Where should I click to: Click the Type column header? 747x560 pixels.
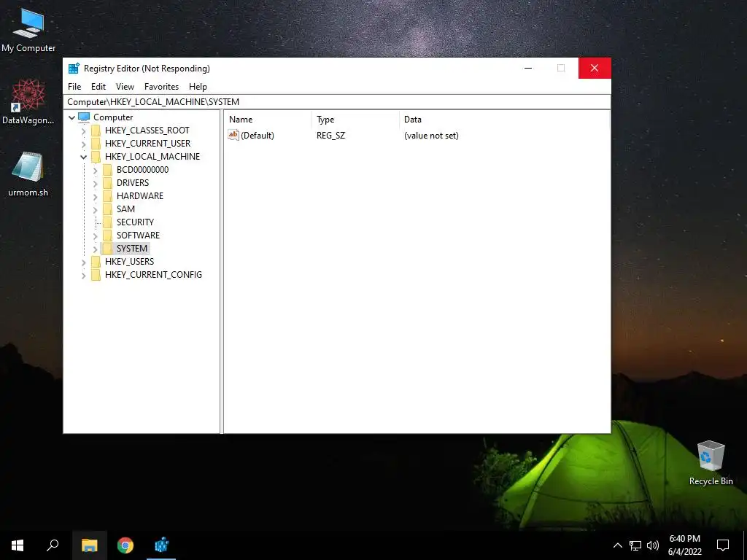355,120
